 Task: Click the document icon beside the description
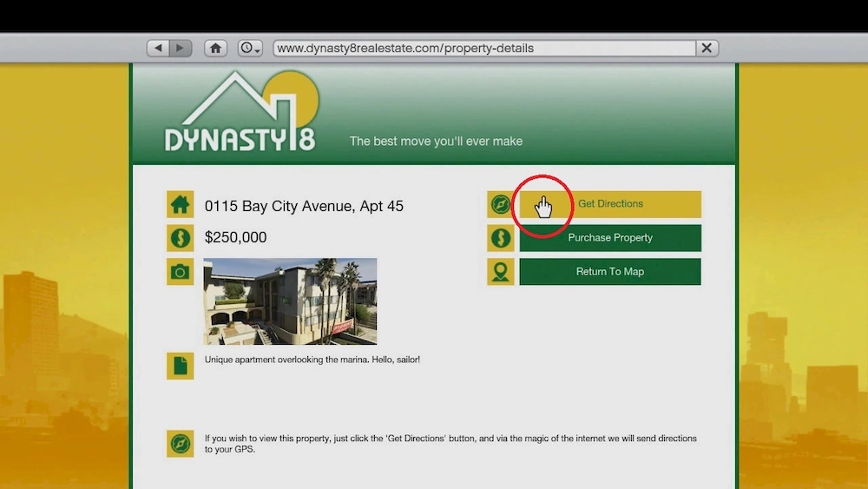(180, 366)
